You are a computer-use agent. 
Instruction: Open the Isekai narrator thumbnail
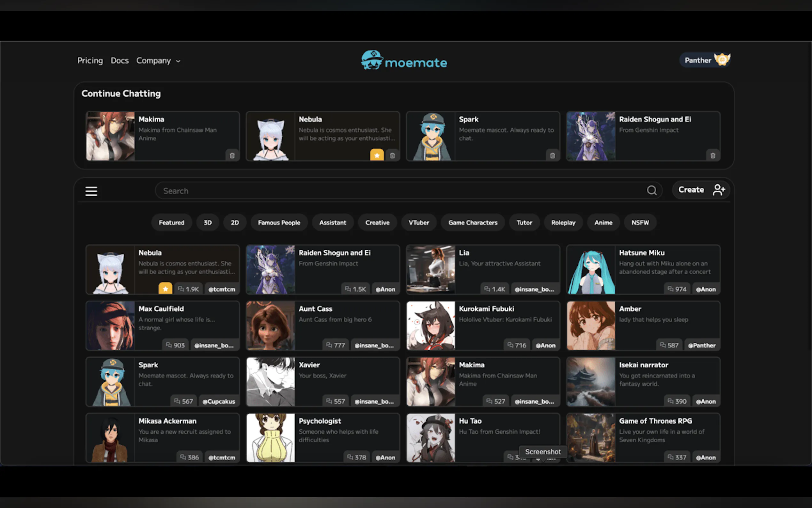pyautogui.click(x=591, y=382)
